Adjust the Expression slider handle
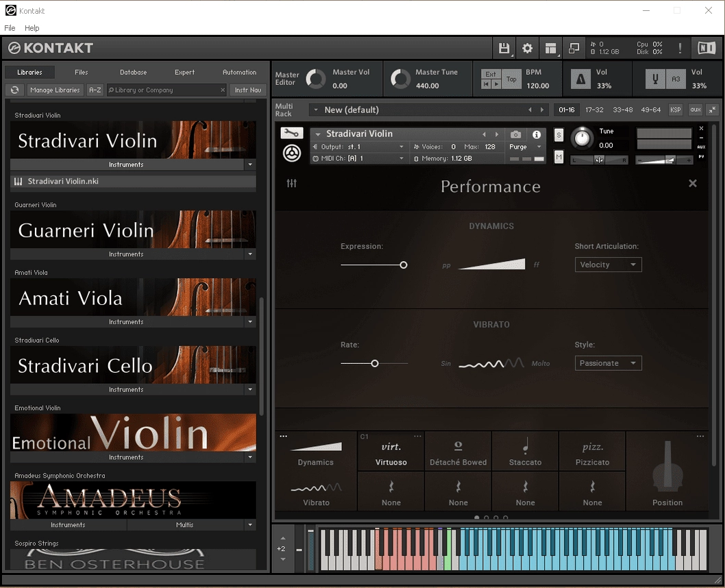Screen dimensions: 725x588 click(404, 265)
